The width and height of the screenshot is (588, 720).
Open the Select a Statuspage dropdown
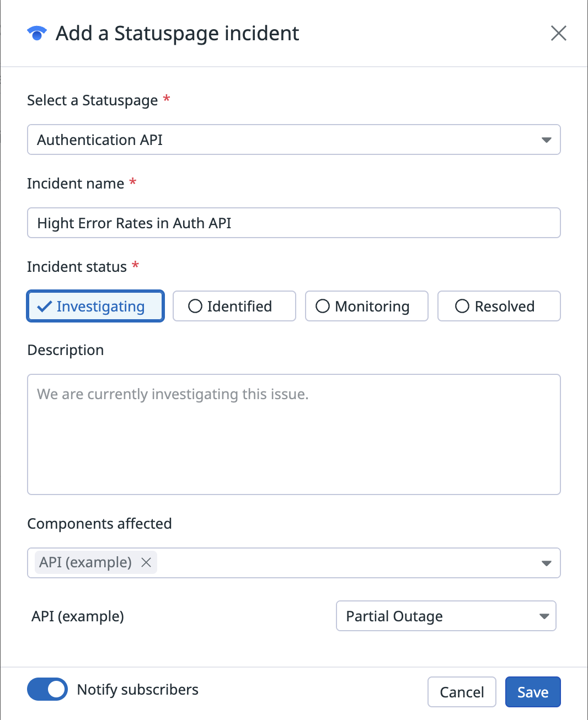point(293,139)
